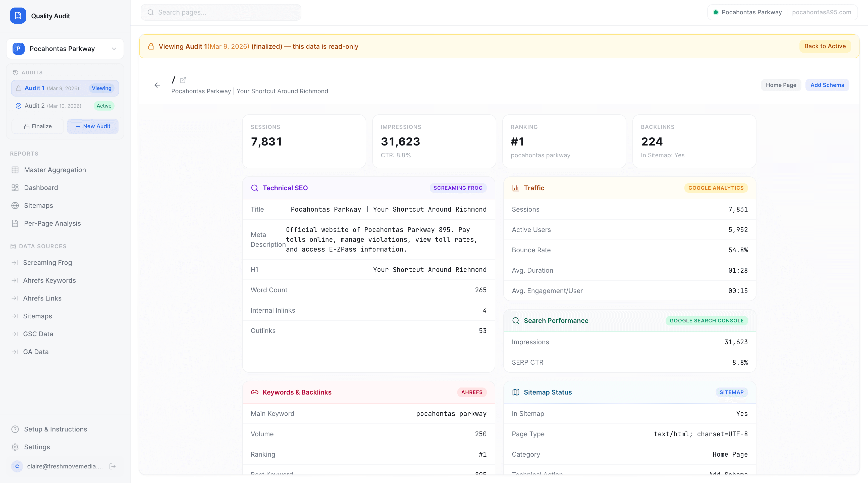Focus the Search pages input field
Viewport: 868px width, 483px height.
pyautogui.click(x=221, y=13)
